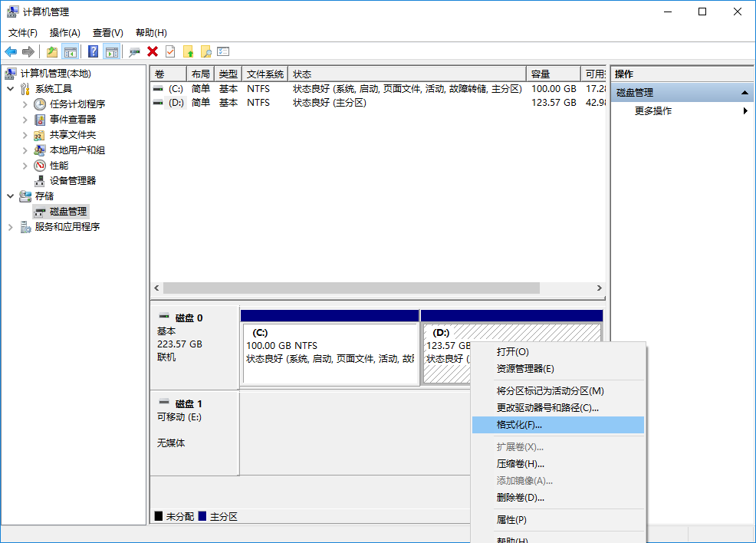Click the removable 磁盘 1 icon
The width and height of the screenshot is (756, 543).
point(165,402)
